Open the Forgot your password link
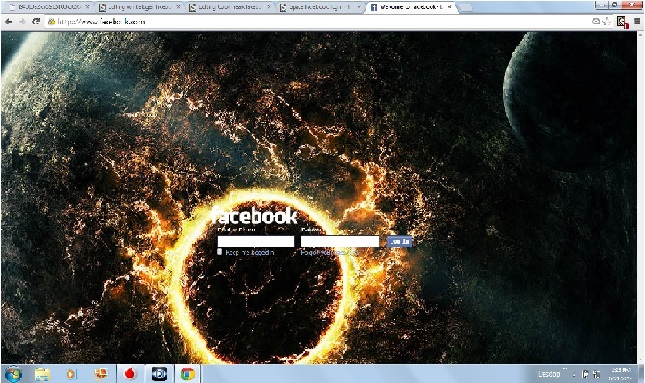Viewport: 645px width, 383px height. tap(329, 252)
